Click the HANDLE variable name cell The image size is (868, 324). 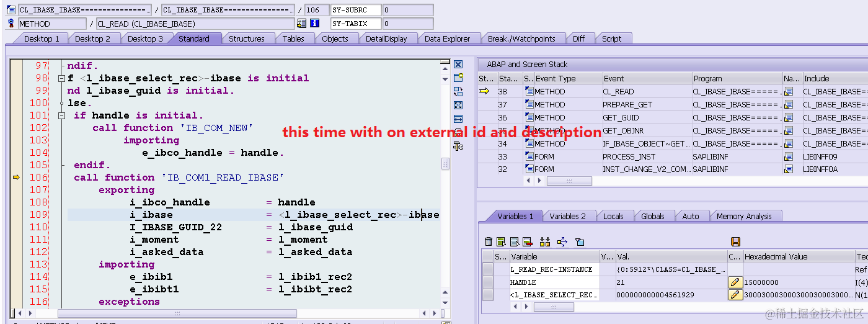click(x=554, y=282)
